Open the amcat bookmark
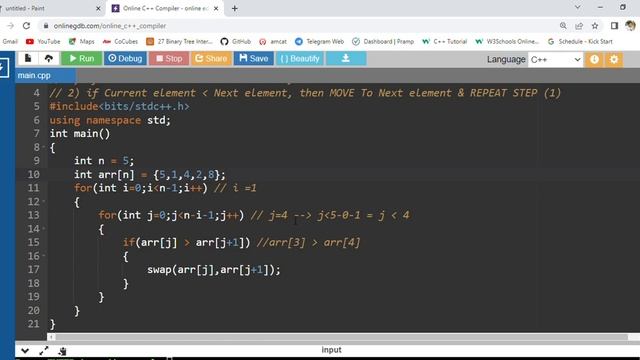 tap(273, 41)
